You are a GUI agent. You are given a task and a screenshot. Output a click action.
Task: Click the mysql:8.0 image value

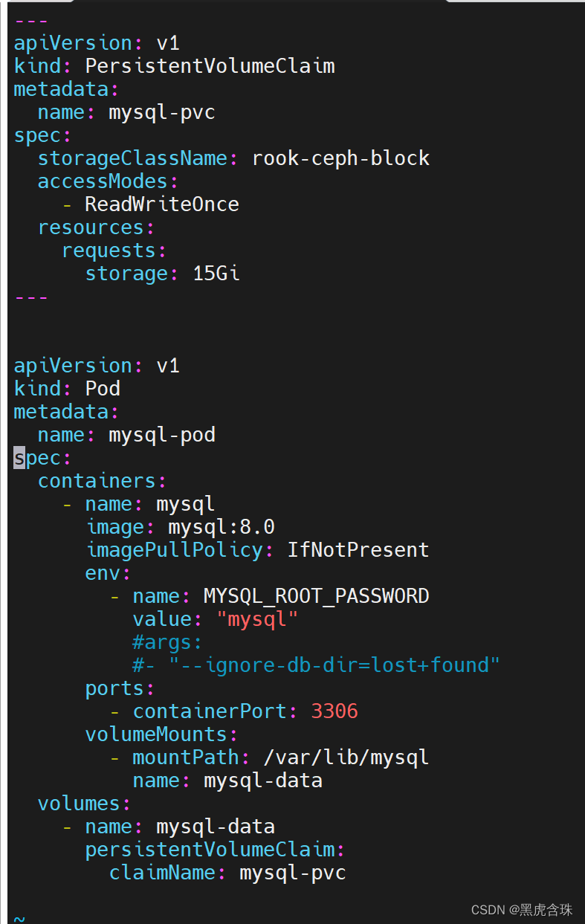[222, 527]
